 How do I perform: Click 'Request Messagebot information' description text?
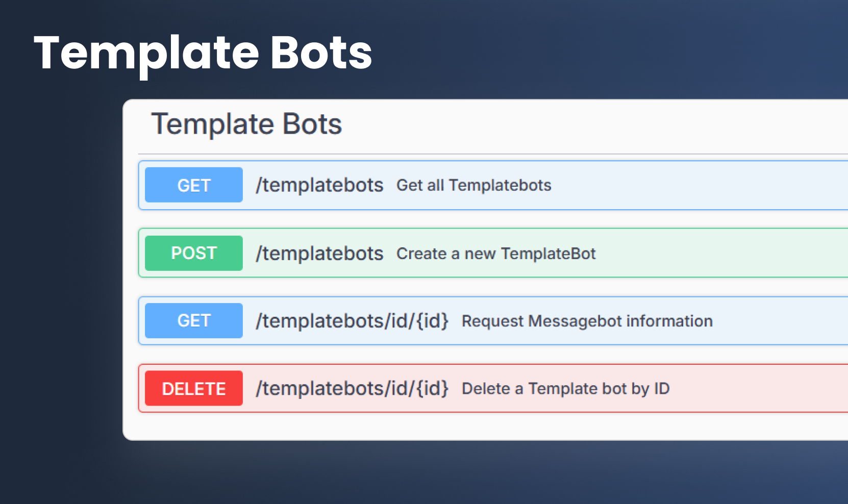[x=587, y=321]
